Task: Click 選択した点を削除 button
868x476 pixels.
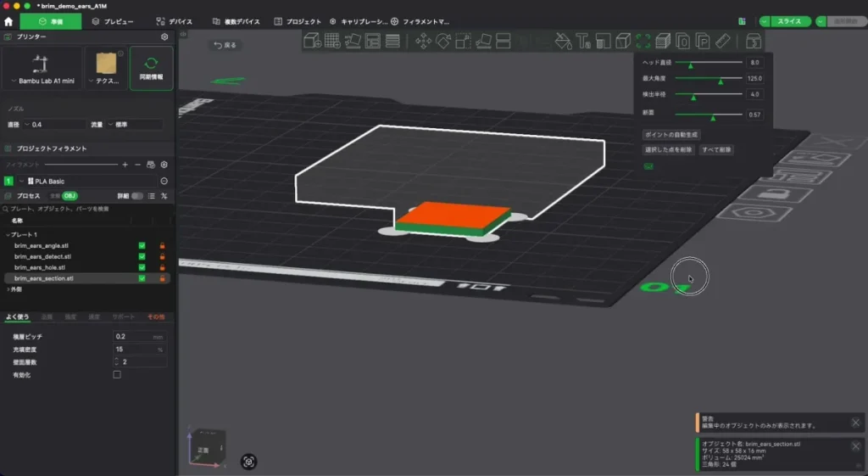Action: (668, 149)
